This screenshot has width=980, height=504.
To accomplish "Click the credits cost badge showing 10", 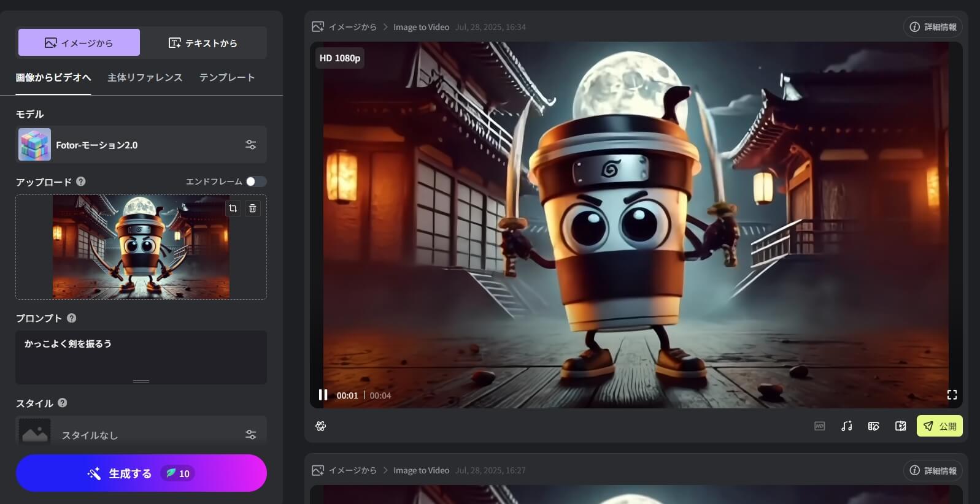I will pos(178,473).
